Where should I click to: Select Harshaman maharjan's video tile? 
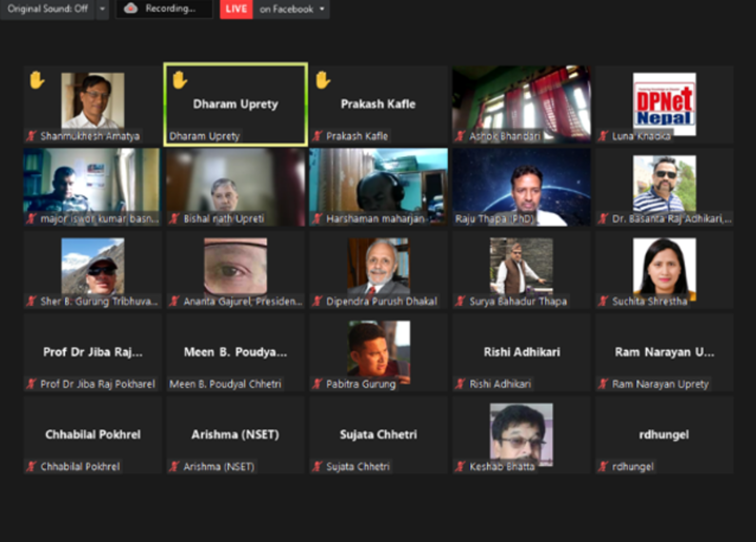378,187
